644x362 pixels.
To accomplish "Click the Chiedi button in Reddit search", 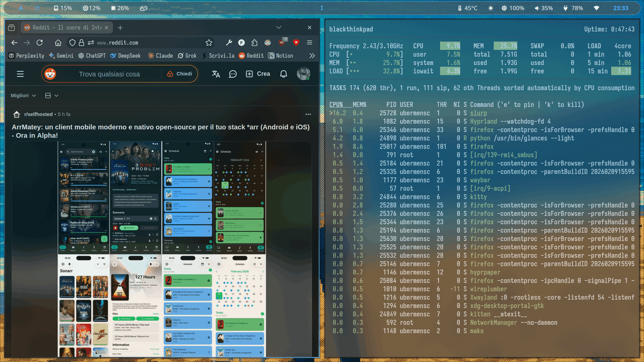I will coord(180,74).
